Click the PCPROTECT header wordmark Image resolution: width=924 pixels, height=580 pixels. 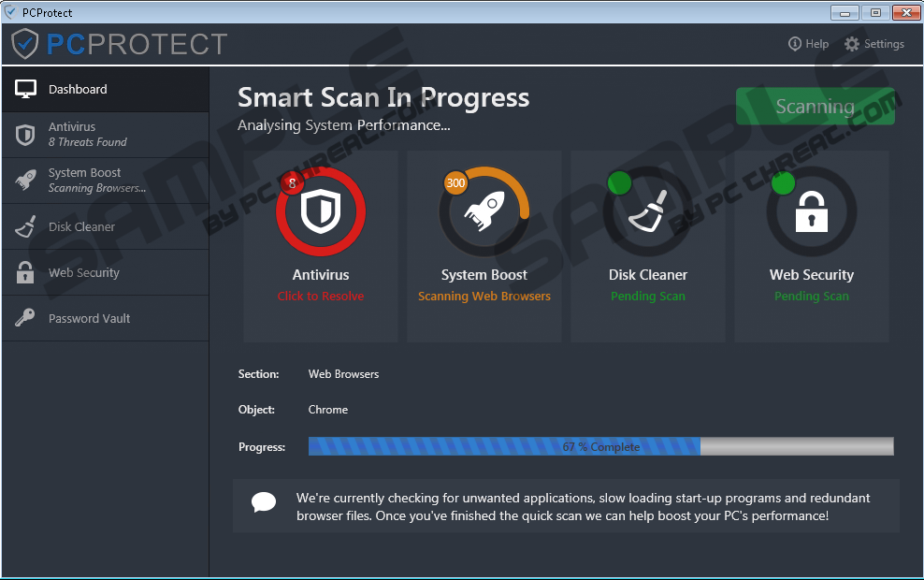(x=137, y=44)
